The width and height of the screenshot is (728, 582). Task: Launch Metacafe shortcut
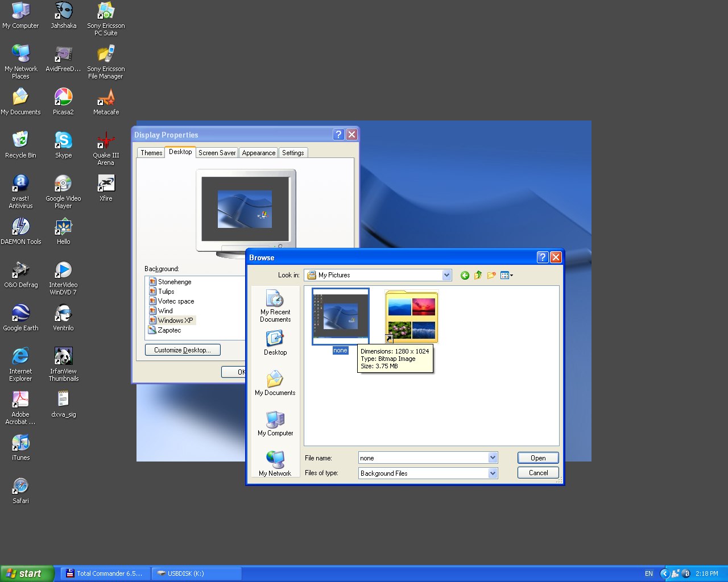tap(106, 102)
